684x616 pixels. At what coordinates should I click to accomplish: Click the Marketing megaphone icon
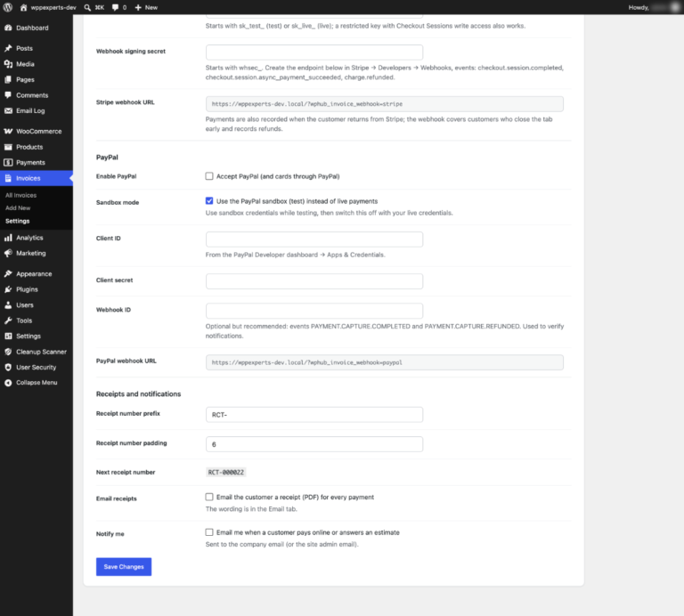coord(8,254)
